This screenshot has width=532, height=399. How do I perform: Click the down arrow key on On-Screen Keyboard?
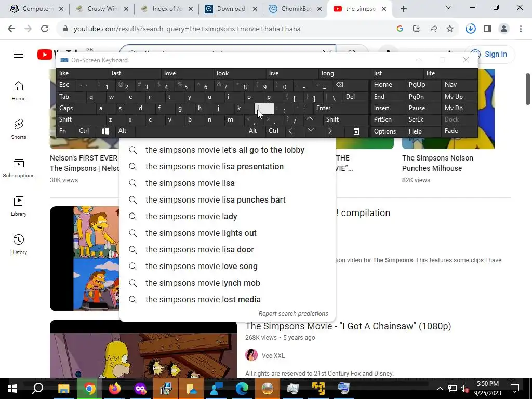pyautogui.click(x=311, y=130)
